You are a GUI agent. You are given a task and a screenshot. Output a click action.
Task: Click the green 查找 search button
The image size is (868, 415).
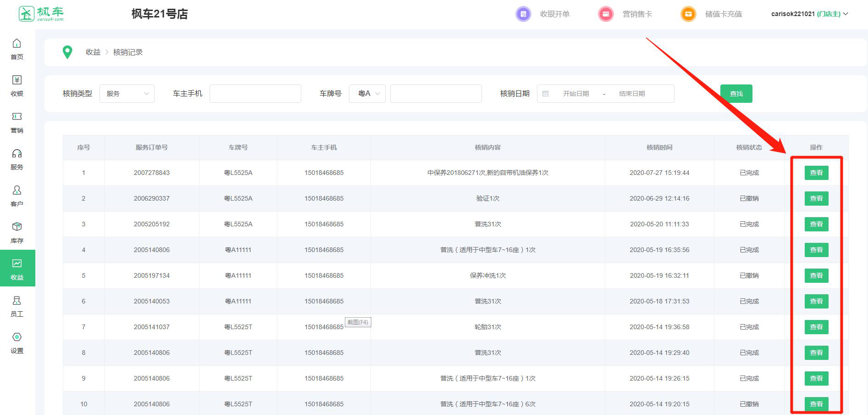point(736,94)
